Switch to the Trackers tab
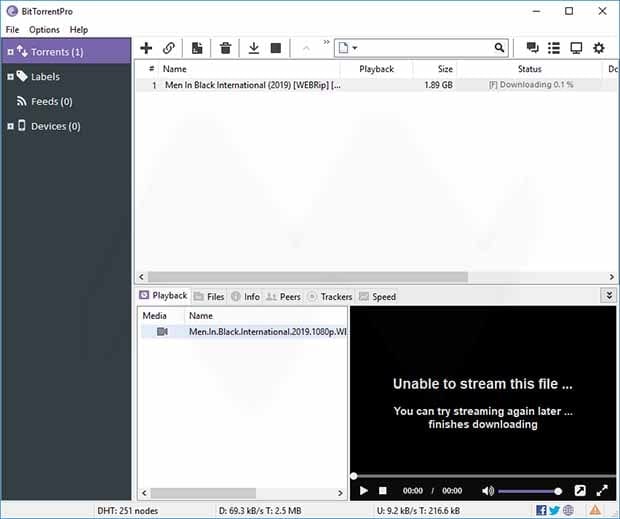The image size is (620, 519). 330,296
